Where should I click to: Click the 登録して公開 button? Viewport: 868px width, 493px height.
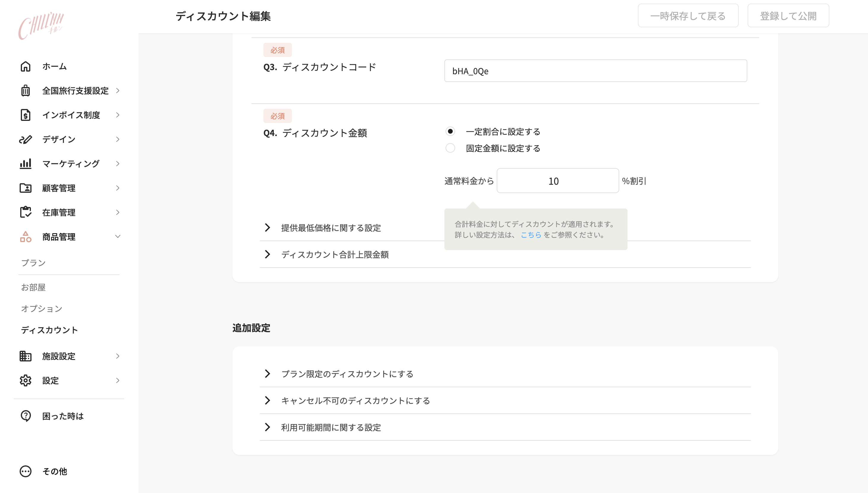pos(788,15)
